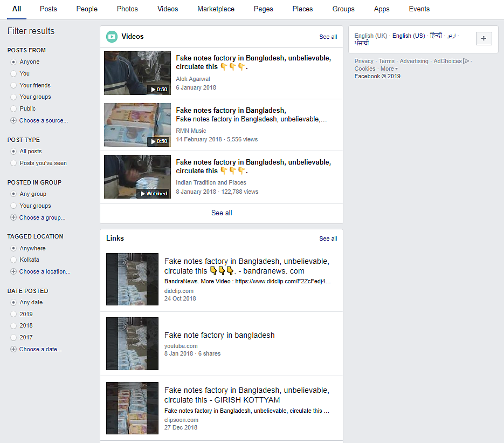Click the plus icon beside Choose a date
504x443 pixels.
tap(13, 349)
